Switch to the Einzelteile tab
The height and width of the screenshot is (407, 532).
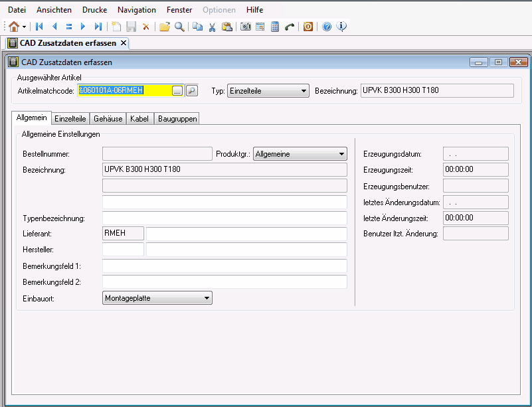[70, 119]
